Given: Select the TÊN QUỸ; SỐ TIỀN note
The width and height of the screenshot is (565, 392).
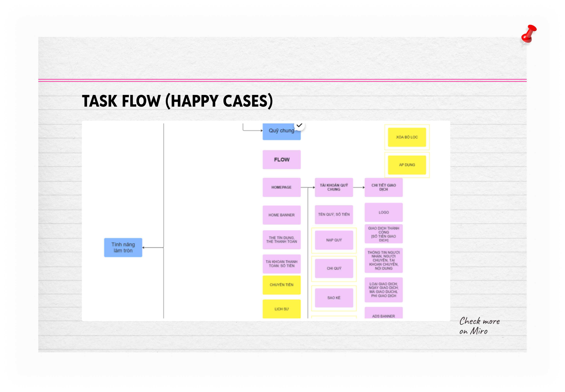Looking at the screenshot, I should 334,214.
